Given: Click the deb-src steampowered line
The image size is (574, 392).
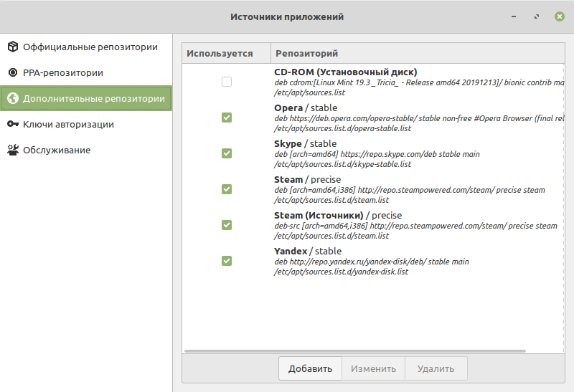Looking at the screenshot, I should tap(416, 226).
